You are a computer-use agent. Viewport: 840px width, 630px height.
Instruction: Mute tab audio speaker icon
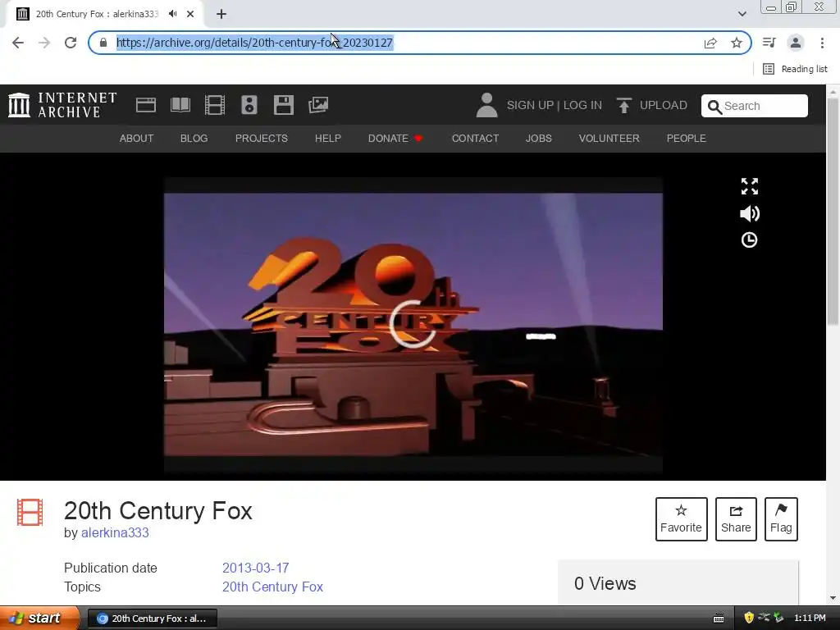pos(172,14)
